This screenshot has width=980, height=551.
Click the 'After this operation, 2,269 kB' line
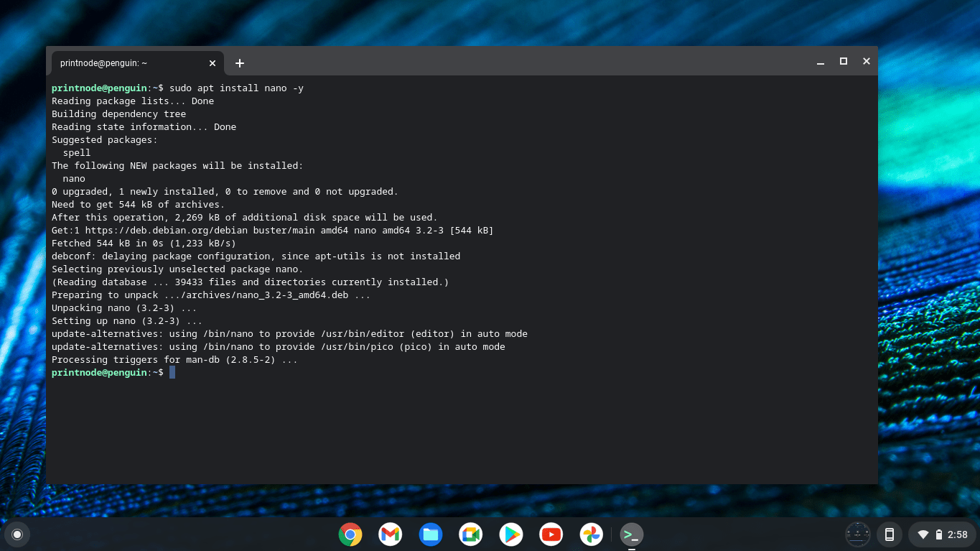(x=245, y=217)
